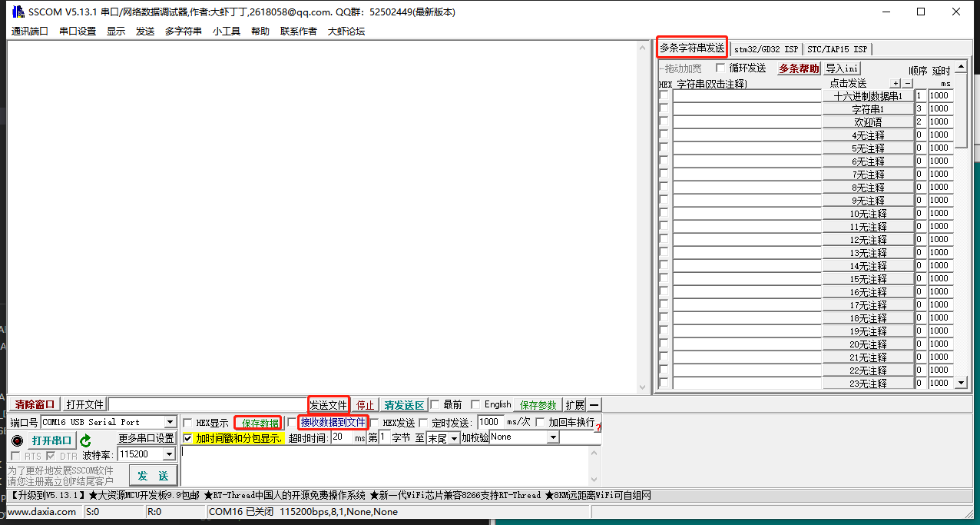
Task: Enable 定时发送 timed send checkbox
Action: pyautogui.click(x=423, y=423)
